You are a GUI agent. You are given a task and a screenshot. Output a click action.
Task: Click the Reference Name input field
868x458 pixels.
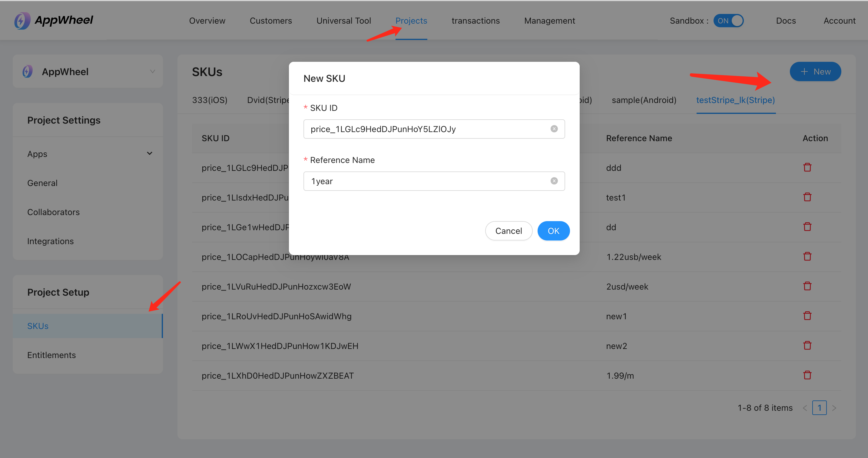click(434, 181)
